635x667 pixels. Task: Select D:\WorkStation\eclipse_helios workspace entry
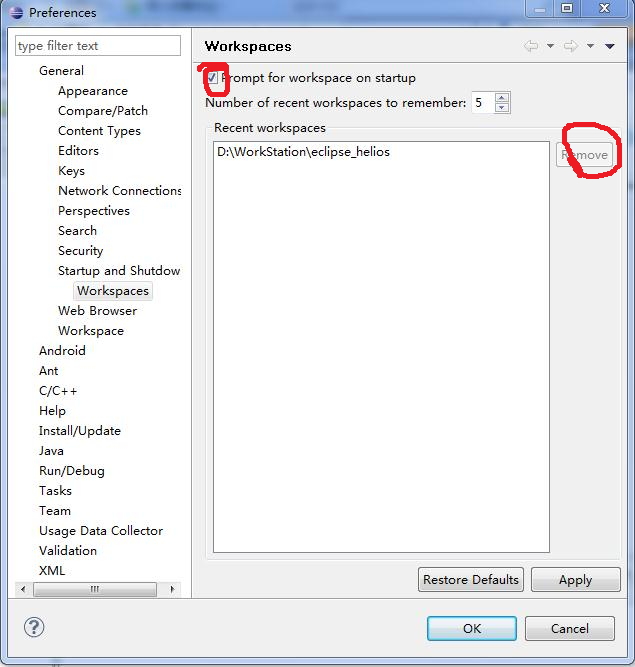[x=303, y=152]
